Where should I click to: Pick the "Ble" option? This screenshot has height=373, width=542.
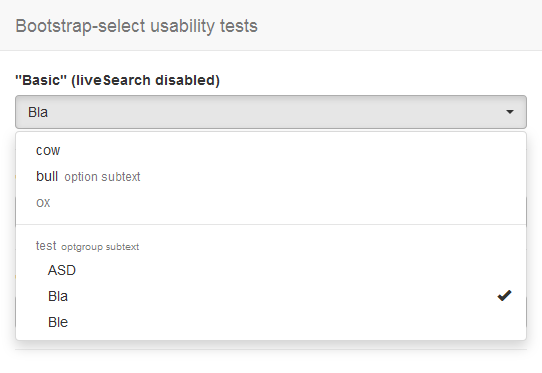[x=271, y=322]
